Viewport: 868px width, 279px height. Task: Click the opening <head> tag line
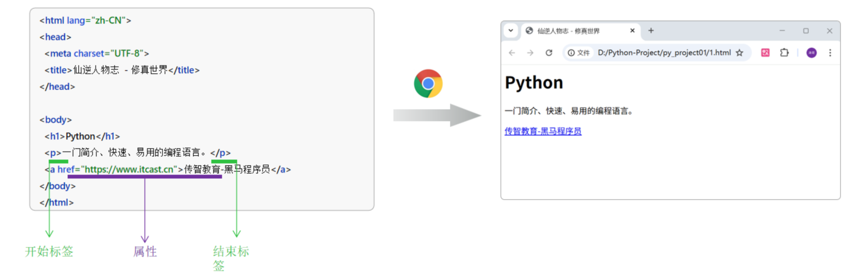point(55,37)
